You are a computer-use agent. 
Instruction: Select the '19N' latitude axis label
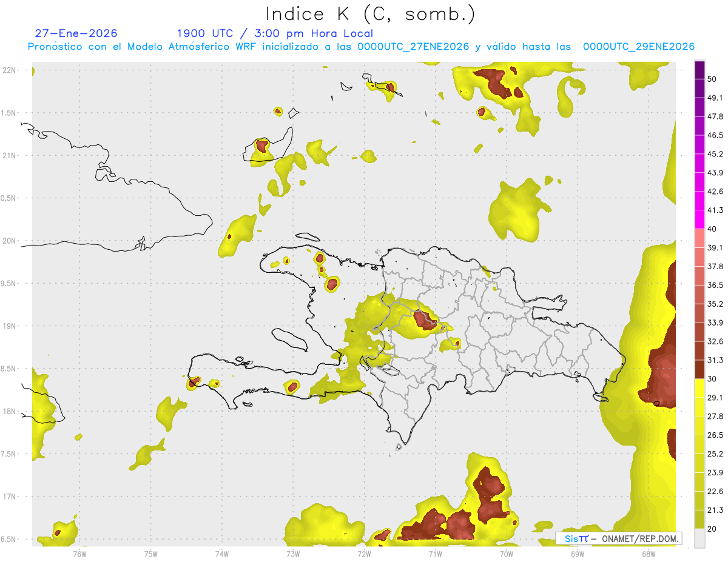[x=9, y=326]
